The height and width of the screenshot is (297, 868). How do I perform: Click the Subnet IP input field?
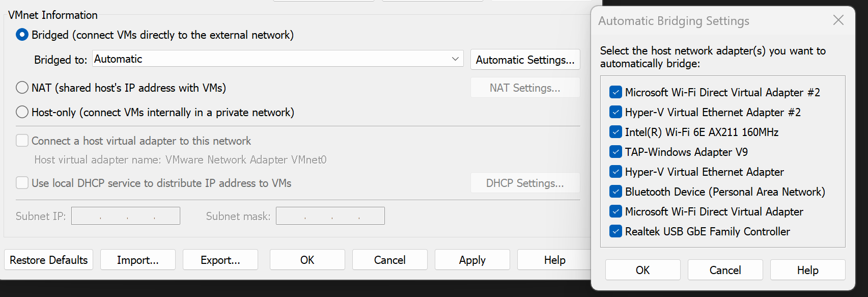pos(125,216)
